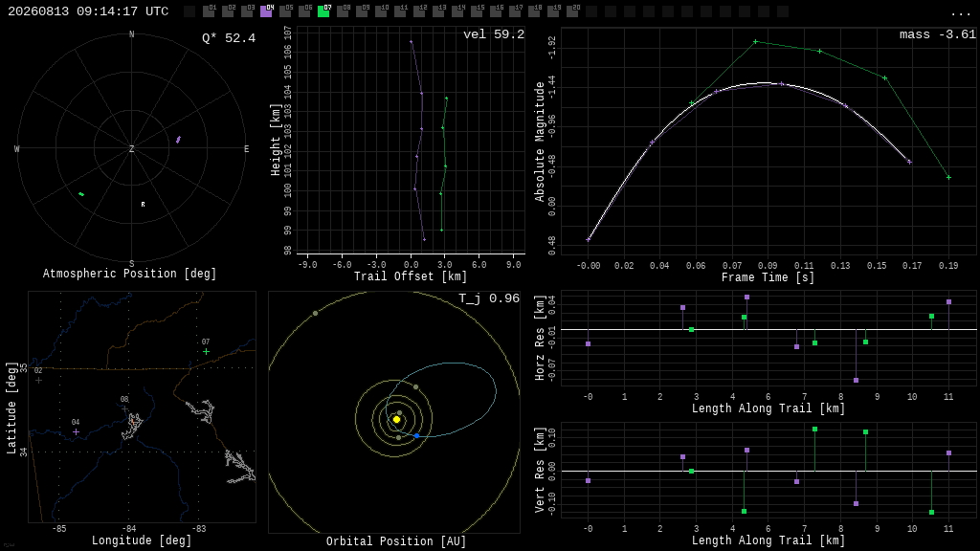Click the Absolute Magnitude axis label
Viewport: 980px width, 551px height.
540,142
